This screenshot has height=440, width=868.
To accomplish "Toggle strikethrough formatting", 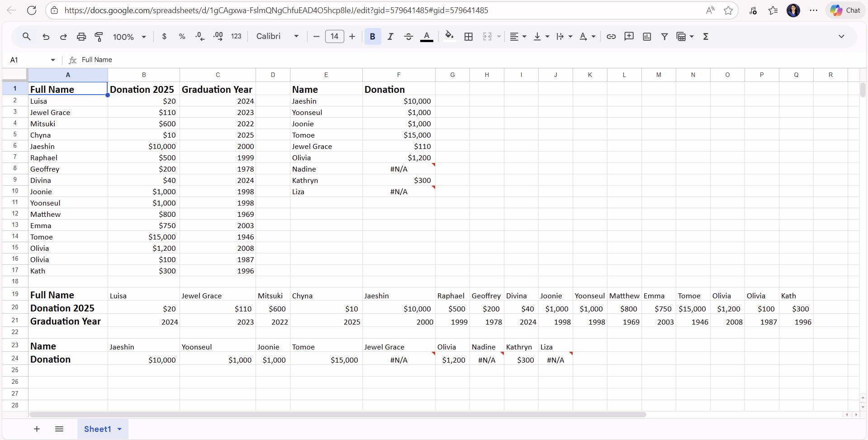I will [x=408, y=37].
